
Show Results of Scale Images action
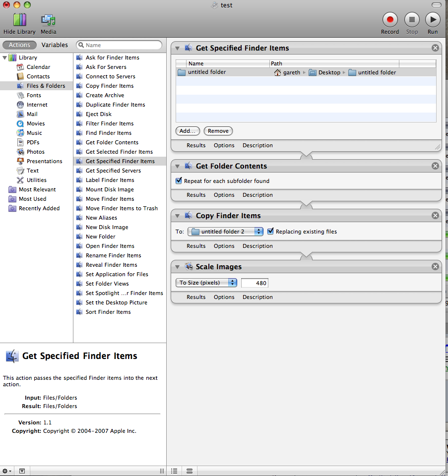point(196,297)
